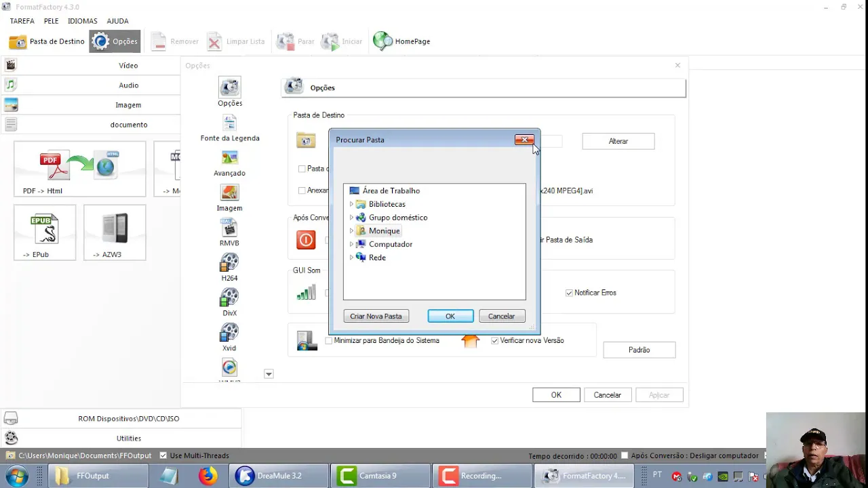The height and width of the screenshot is (488, 868).
Task: Toggle Minimizar para Bandeja do Sistema checkbox
Action: pyautogui.click(x=329, y=341)
